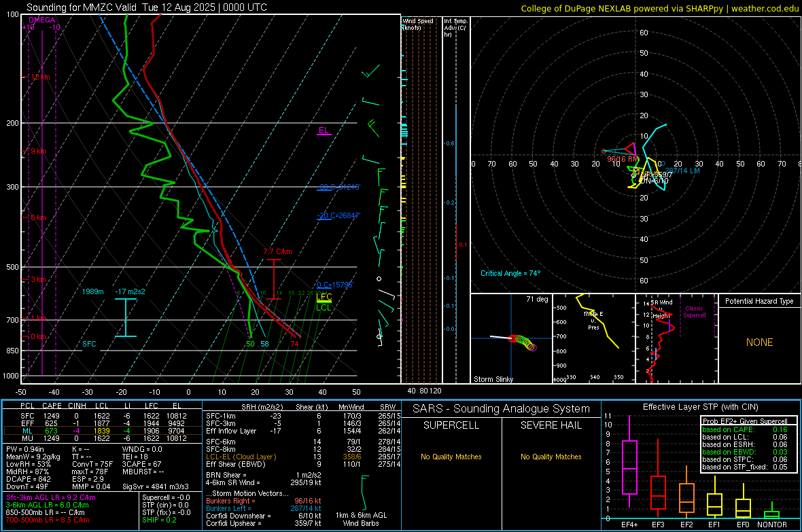
Task: Click the cyan '287/14 LM' hodograph label
Action: [682, 171]
